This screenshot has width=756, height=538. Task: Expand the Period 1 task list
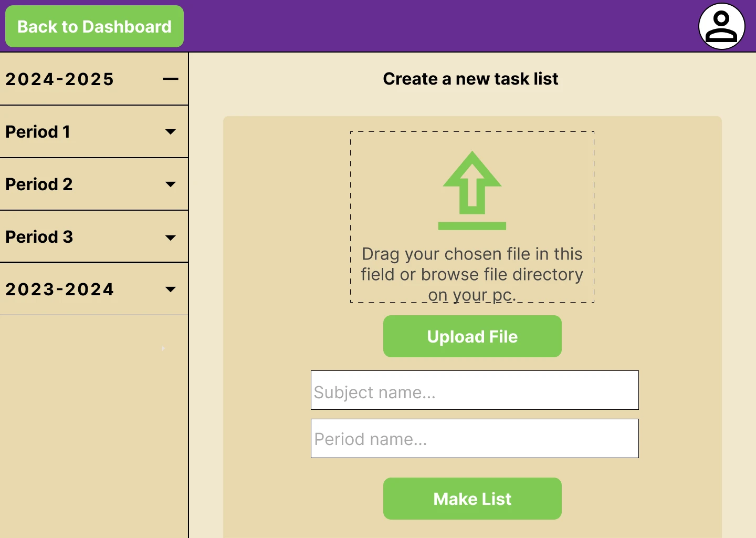click(170, 132)
